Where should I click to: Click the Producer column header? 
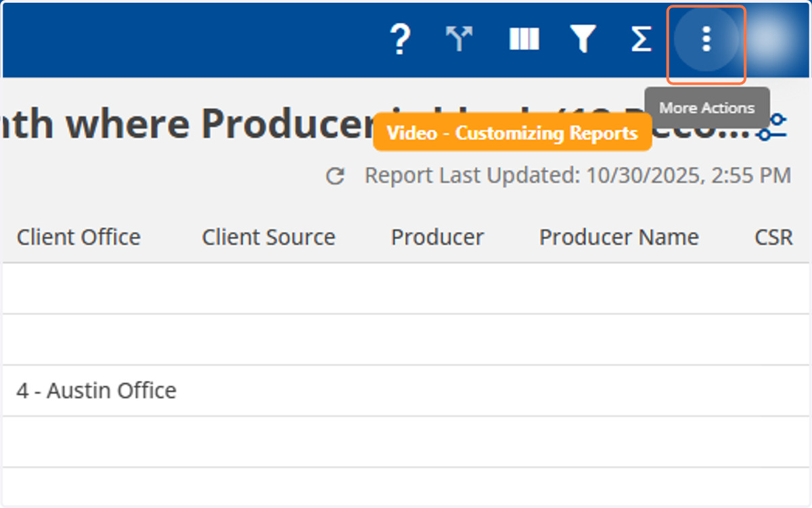(x=437, y=237)
